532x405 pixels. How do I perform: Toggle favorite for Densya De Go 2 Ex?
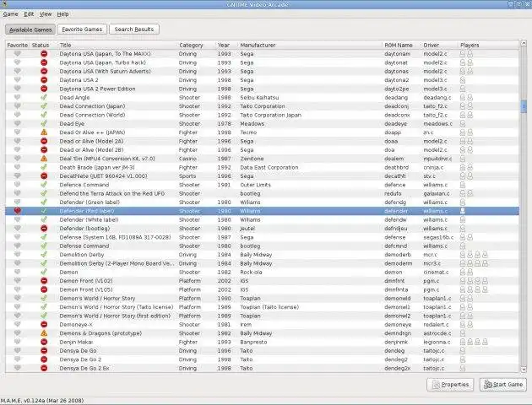tap(17, 368)
